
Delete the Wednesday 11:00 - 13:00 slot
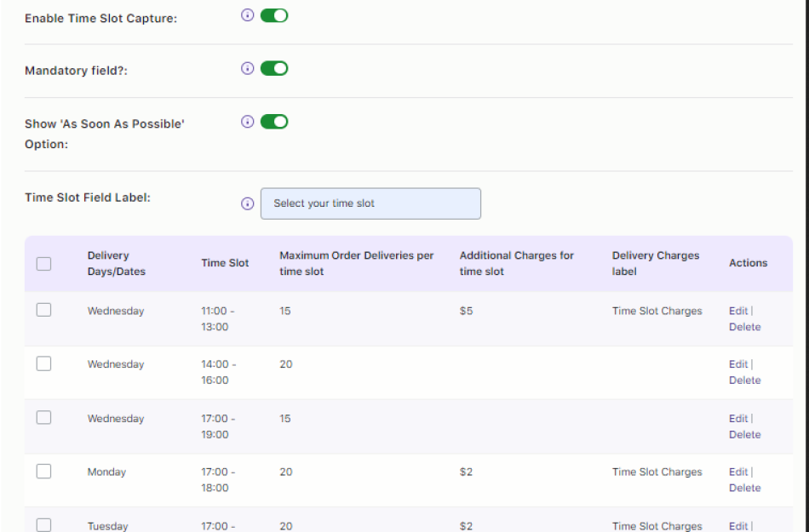coord(745,326)
